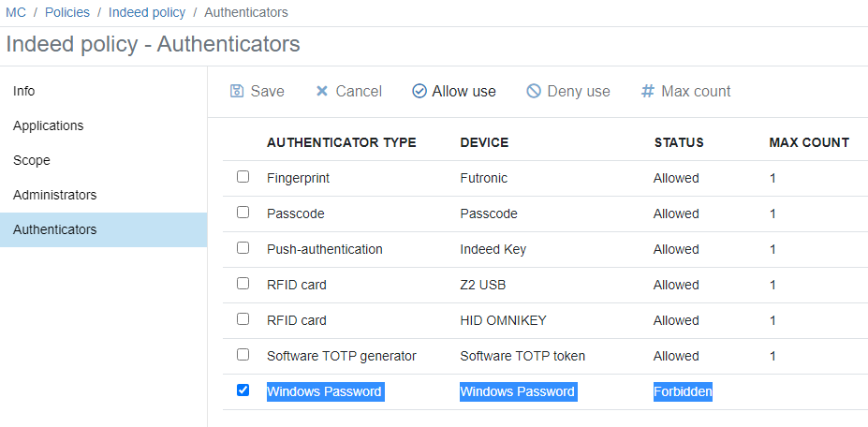Tick the Z2 USB RFID card checkbox
Image resolution: width=868 pixels, height=427 pixels.
[243, 284]
